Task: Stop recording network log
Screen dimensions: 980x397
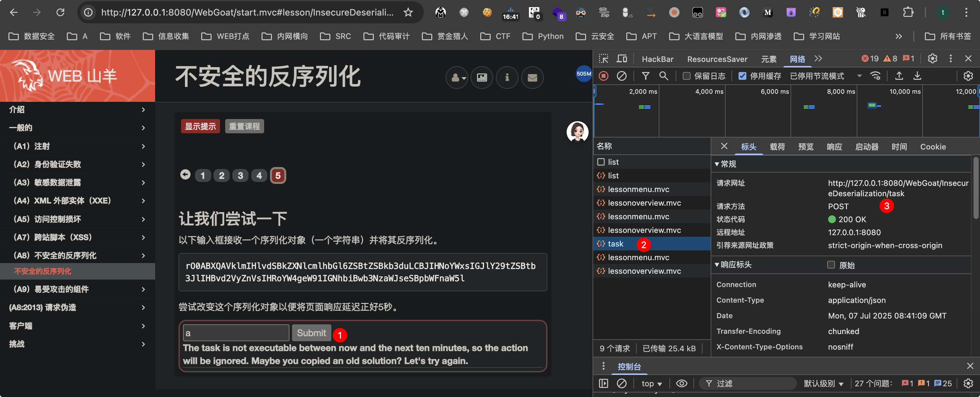Action: [x=603, y=76]
